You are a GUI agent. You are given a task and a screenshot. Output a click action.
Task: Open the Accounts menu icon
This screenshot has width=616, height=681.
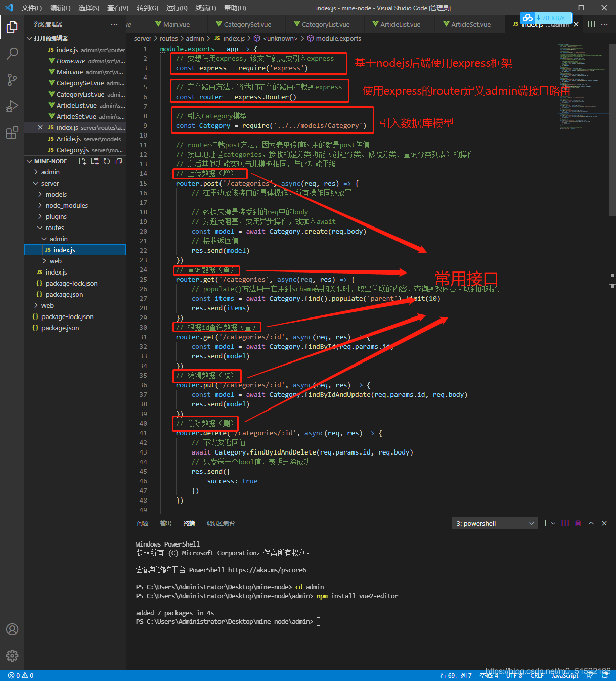[x=12, y=629]
